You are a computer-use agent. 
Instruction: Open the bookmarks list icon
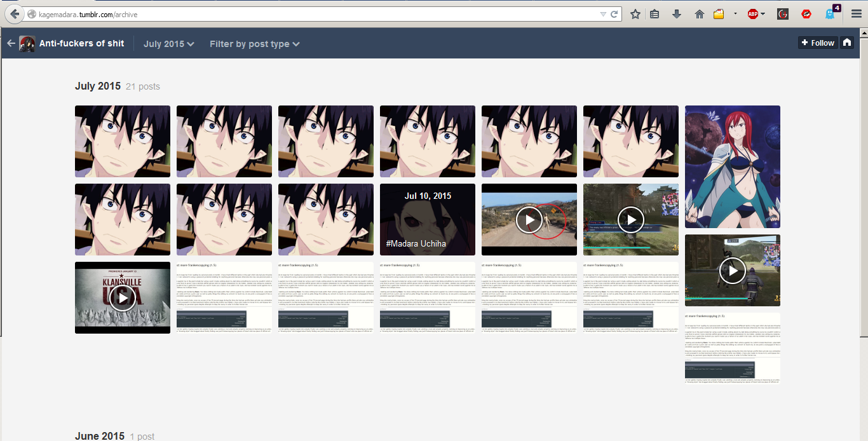pyautogui.click(x=654, y=14)
